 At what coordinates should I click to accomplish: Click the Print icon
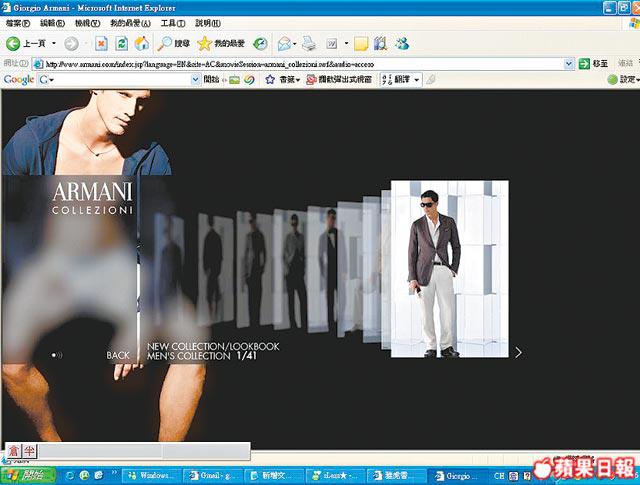309,43
